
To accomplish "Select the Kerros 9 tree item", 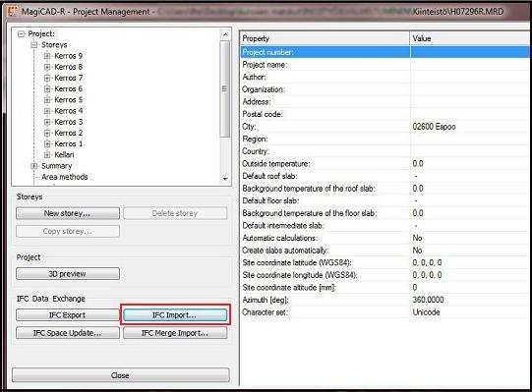I will click(x=68, y=56).
